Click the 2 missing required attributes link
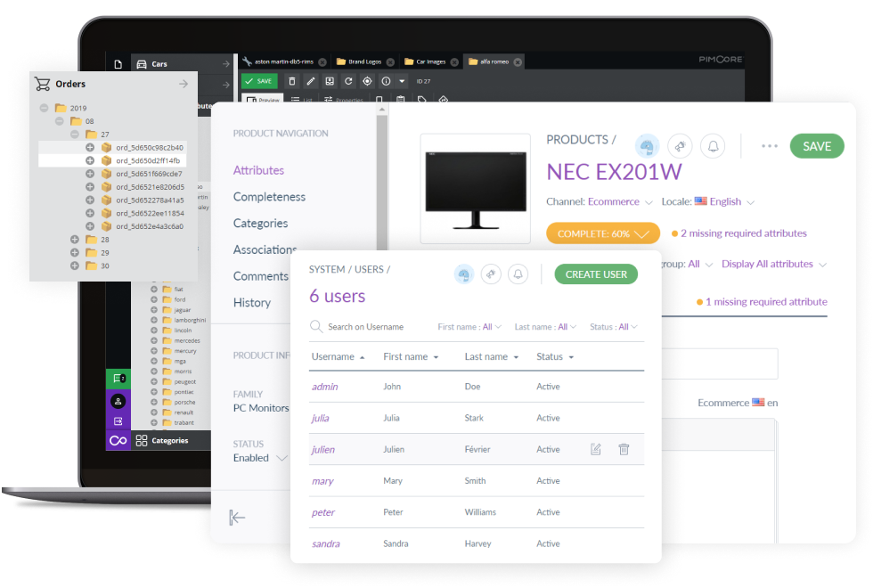873x588 pixels. click(743, 233)
